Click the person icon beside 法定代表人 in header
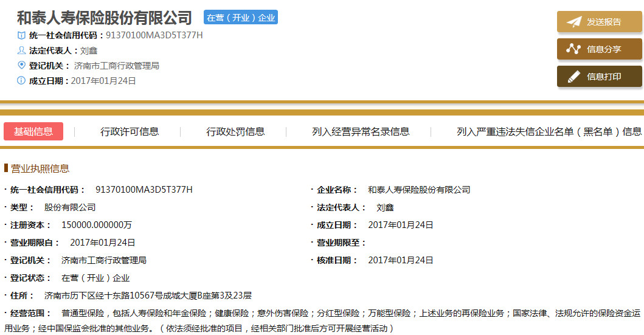The image size is (644, 335). point(22,50)
